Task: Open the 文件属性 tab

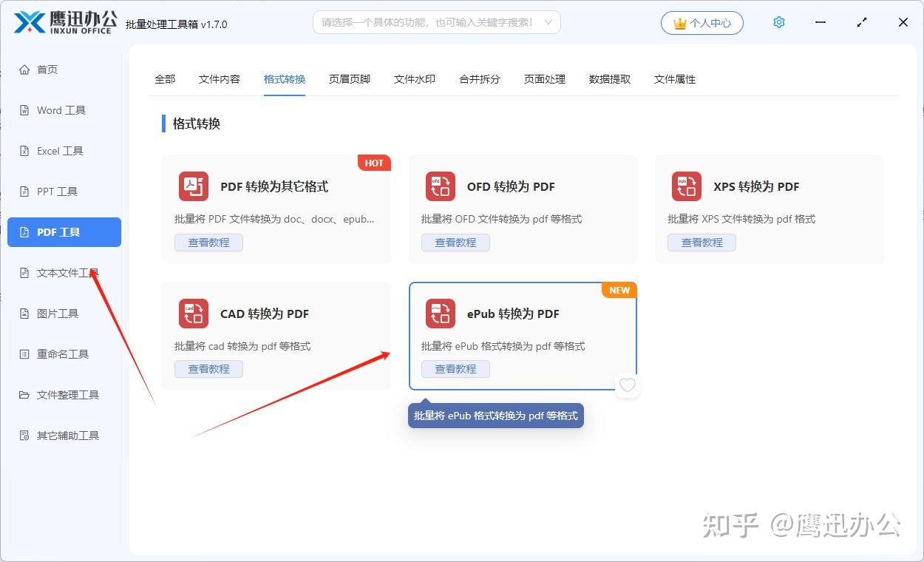Action: coord(675,79)
